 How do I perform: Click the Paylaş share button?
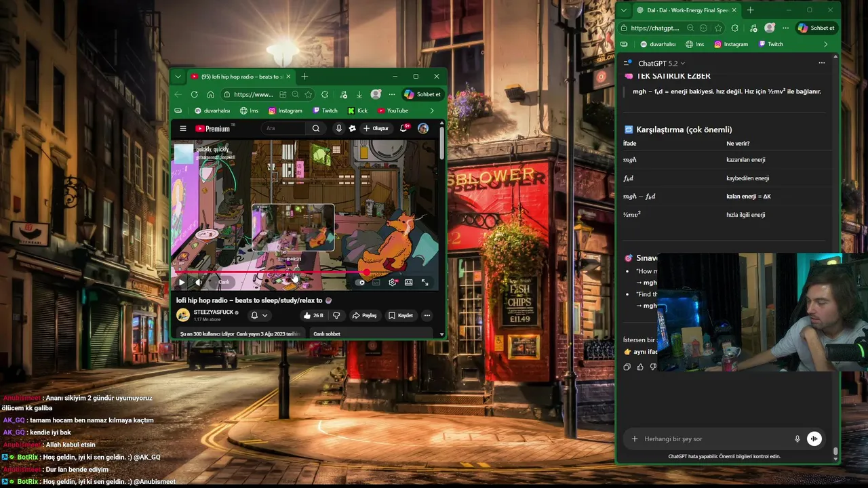pos(365,315)
